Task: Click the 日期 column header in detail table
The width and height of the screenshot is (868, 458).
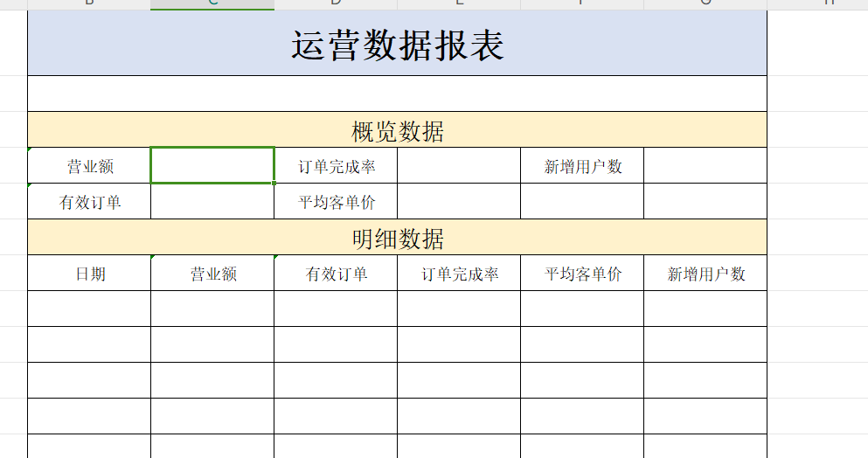Action: click(x=90, y=274)
